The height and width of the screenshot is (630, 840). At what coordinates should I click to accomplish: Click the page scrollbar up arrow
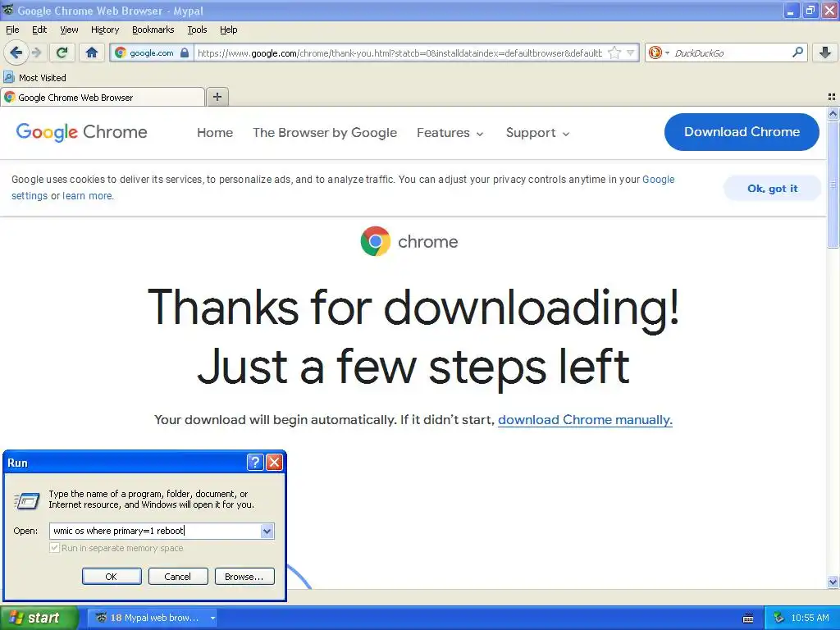point(833,113)
